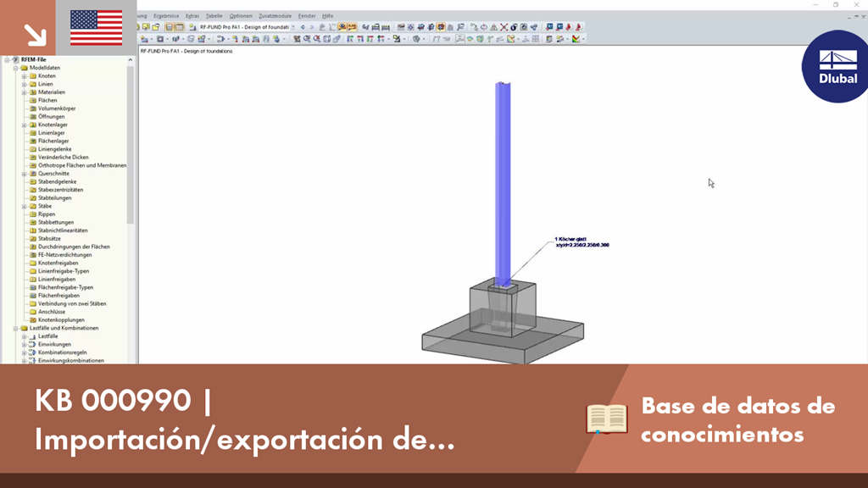The height and width of the screenshot is (488, 868).
Task: Select Veränderliche Dicken in the tree
Action: pyautogui.click(x=63, y=157)
